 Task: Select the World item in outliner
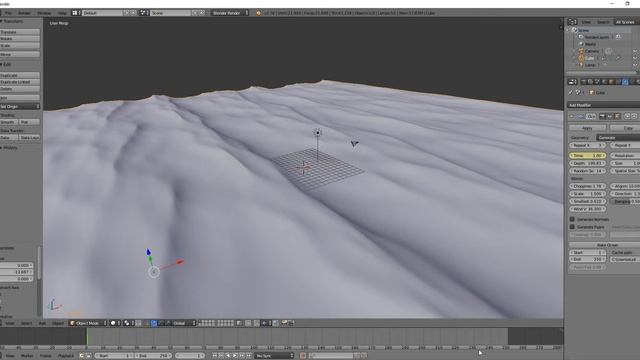click(591, 44)
